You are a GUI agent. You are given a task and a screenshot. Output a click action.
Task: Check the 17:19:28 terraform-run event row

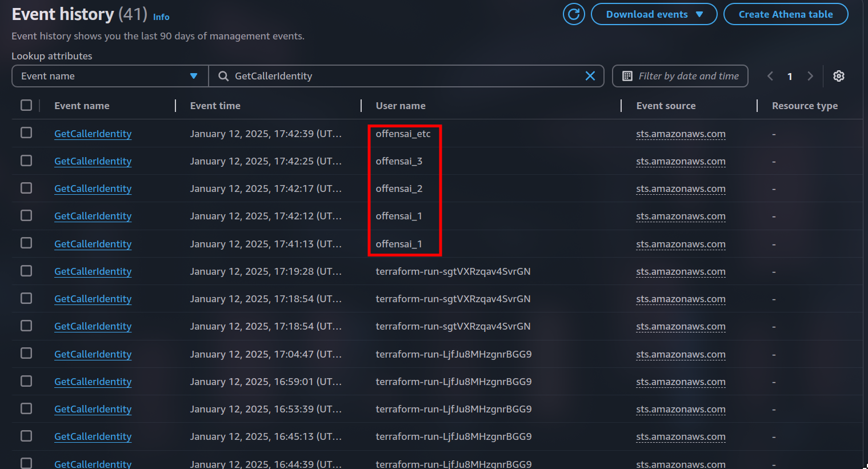(x=26, y=271)
